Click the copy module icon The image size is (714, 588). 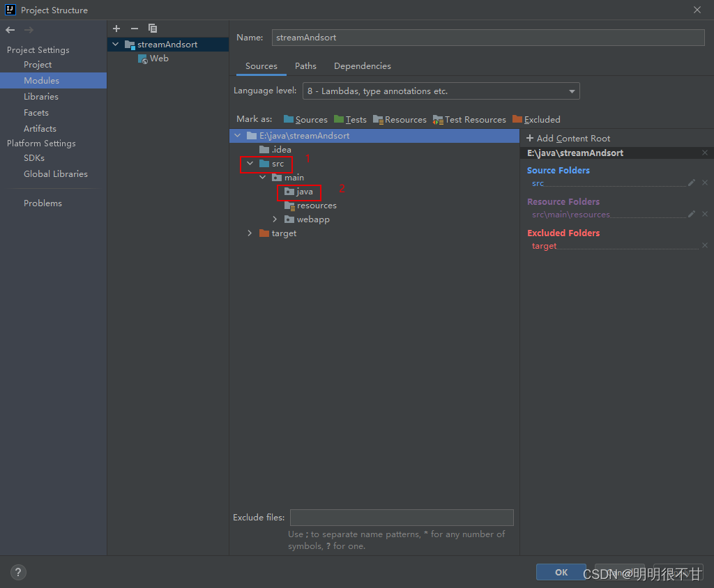coord(153,29)
